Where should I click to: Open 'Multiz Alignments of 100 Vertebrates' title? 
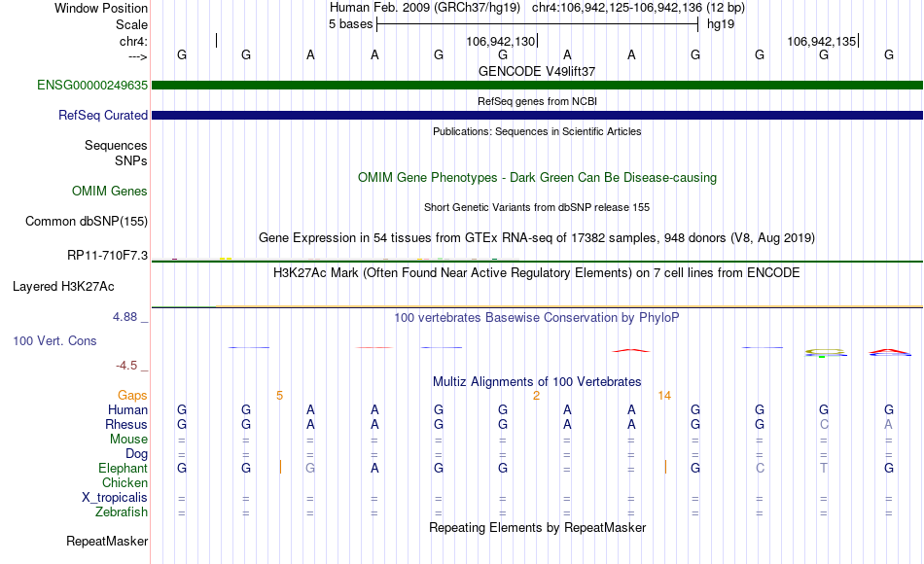[537, 381]
